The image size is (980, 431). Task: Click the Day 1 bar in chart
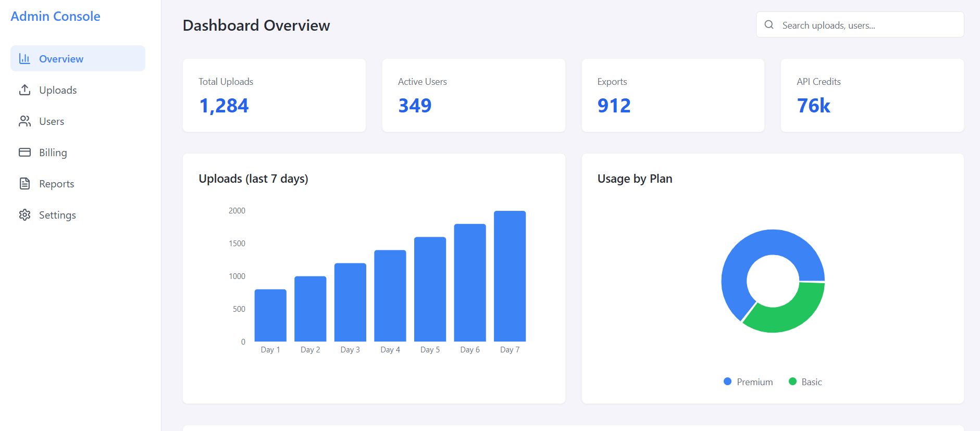(x=270, y=315)
